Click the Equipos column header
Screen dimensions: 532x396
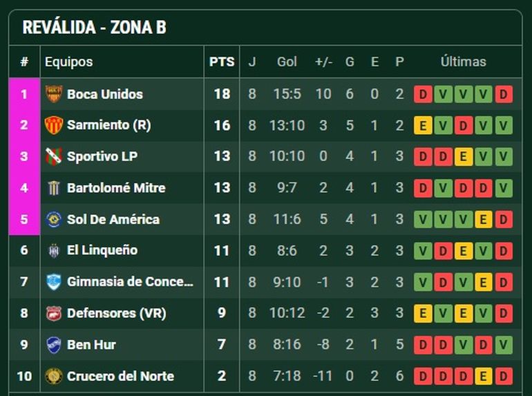click(x=68, y=62)
